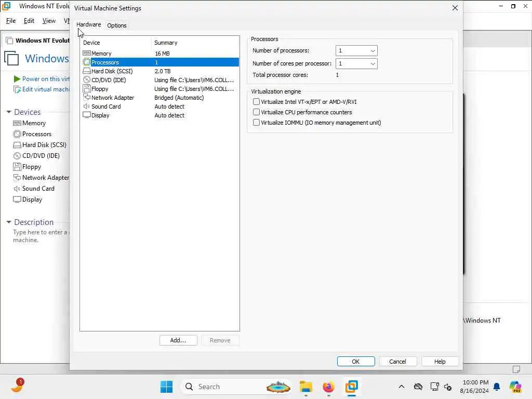
Task: Open the notification bell in the system tray
Action: (497, 387)
